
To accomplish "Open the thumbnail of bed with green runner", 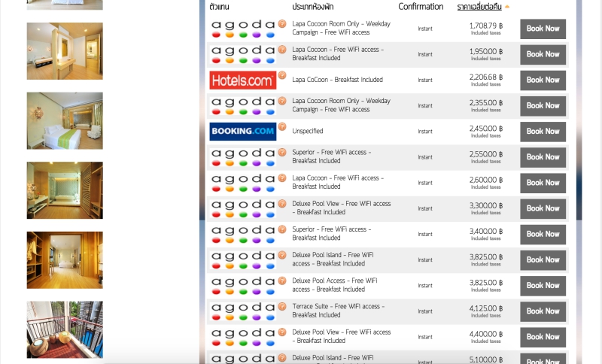I will tap(65, 120).
